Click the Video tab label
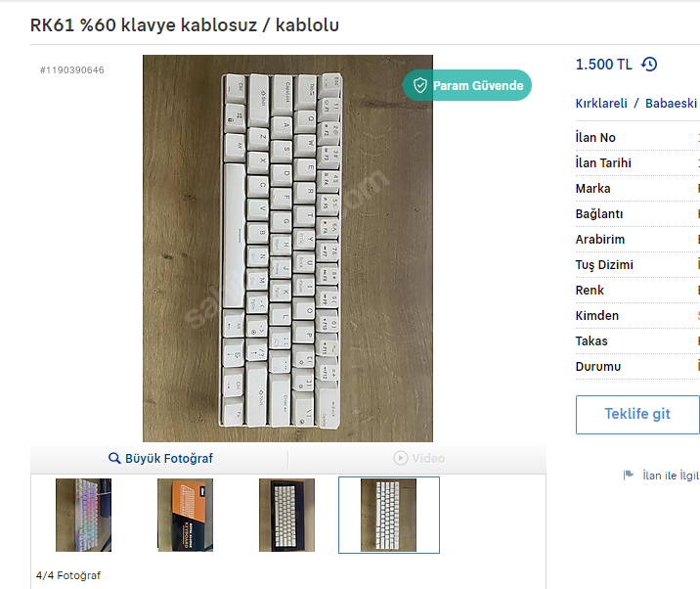The width and height of the screenshot is (700, 589). click(428, 458)
